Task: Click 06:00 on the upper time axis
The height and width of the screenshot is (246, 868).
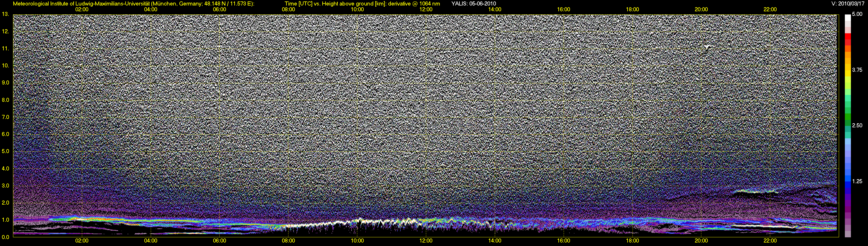Action: pos(219,10)
